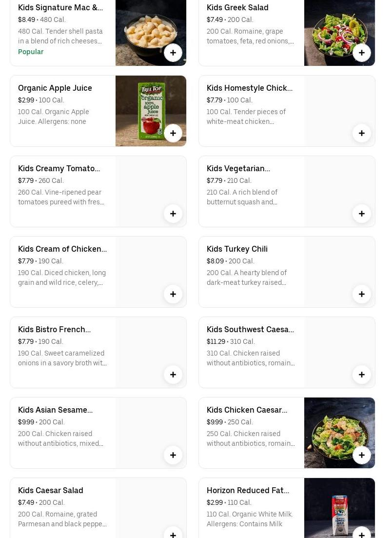Add Kids Vegetarian soup to cart
Viewport: 392px width, 538px height.
click(362, 214)
